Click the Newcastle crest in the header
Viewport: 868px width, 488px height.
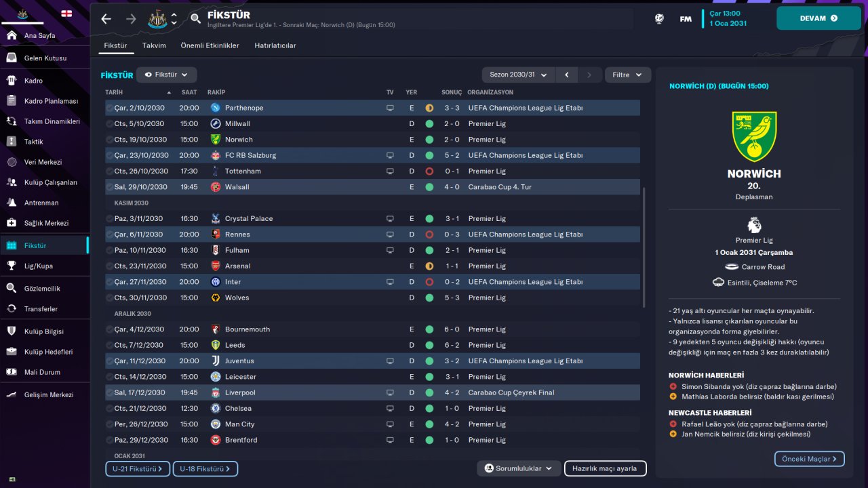point(157,19)
